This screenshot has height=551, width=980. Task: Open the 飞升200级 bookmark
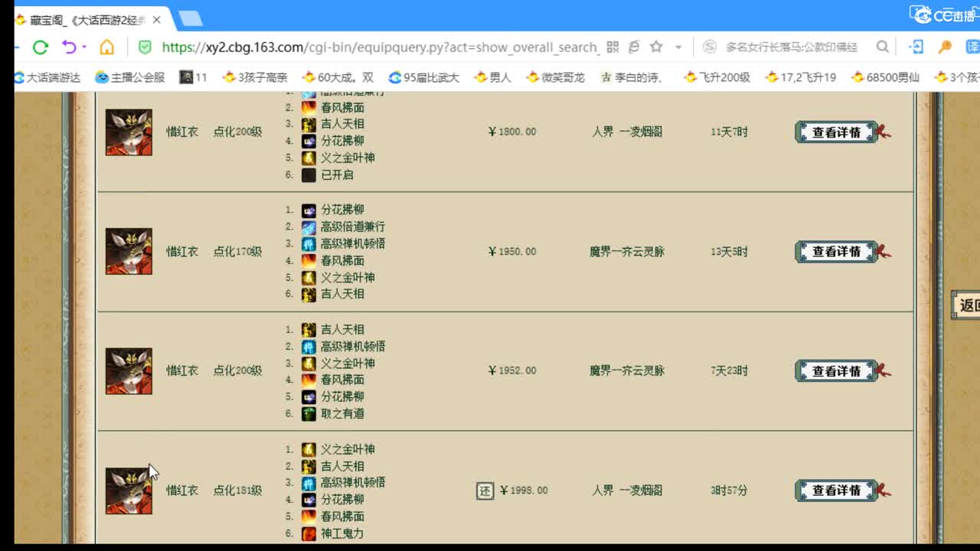point(717,77)
